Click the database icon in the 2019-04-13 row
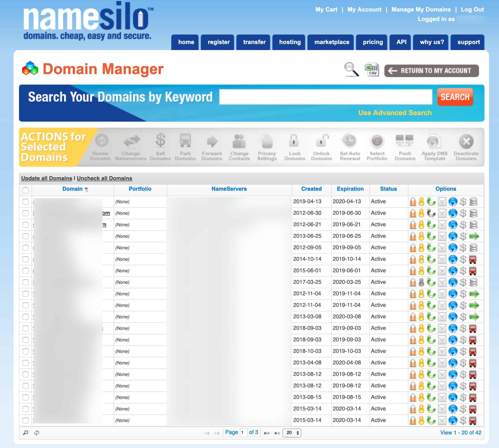 [473, 202]
